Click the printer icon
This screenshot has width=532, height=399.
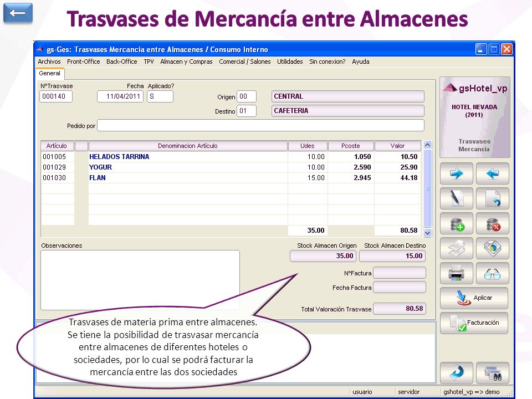(x=456, y=273)
